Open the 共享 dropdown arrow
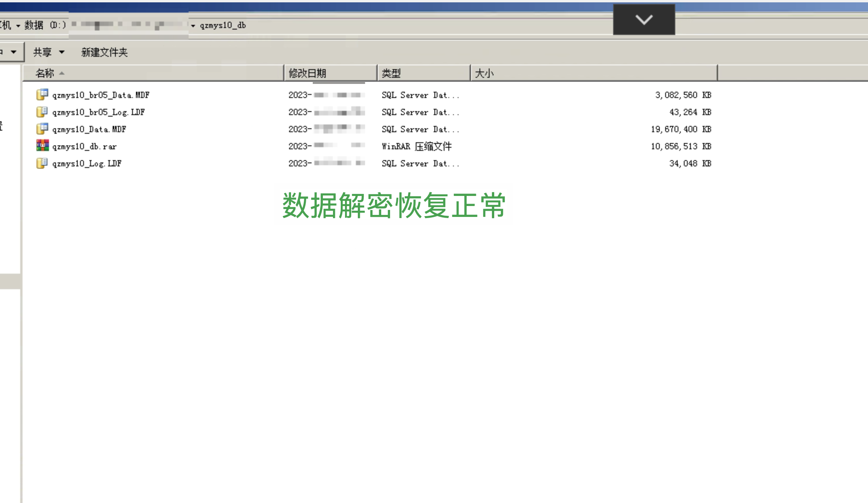This screenshot has width=868, height=503. [61, 52]
